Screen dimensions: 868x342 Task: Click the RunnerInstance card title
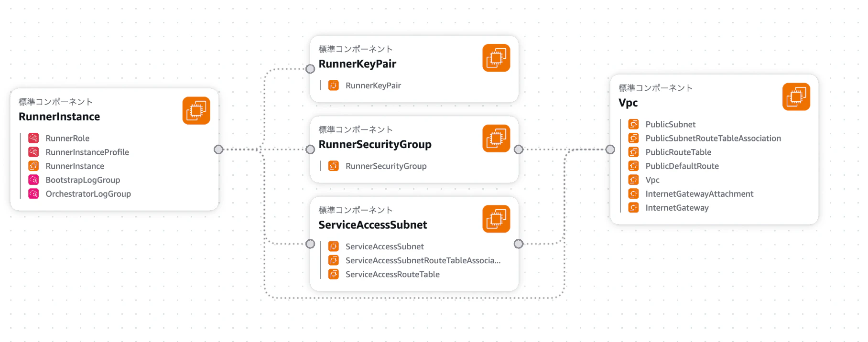59,117
